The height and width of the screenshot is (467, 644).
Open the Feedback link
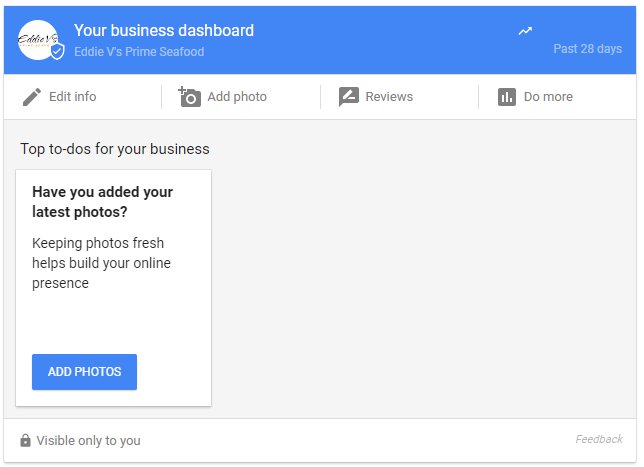coord(599,439)
